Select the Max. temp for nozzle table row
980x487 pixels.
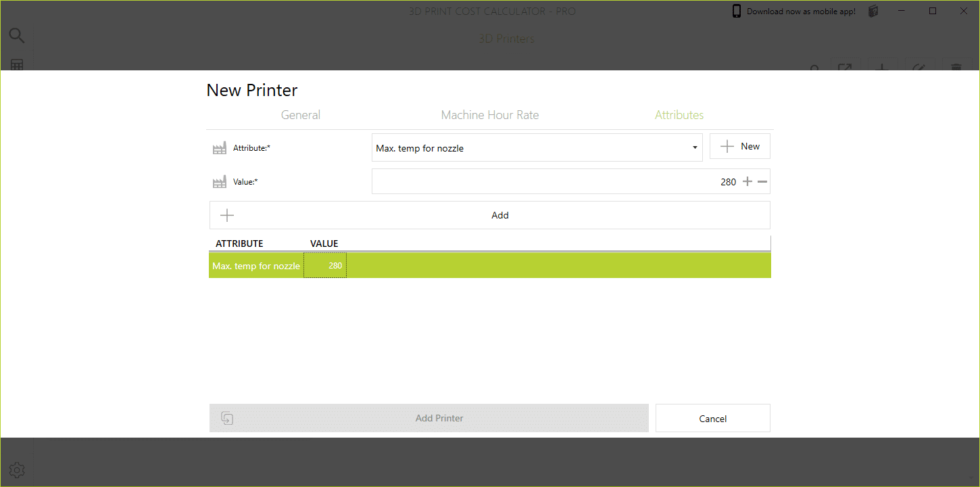pos(490,266)
